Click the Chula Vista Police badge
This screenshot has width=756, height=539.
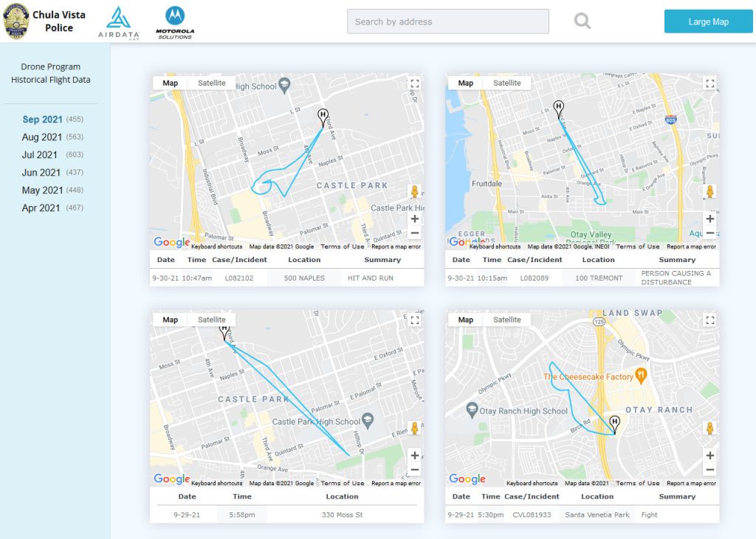point(16,21)
